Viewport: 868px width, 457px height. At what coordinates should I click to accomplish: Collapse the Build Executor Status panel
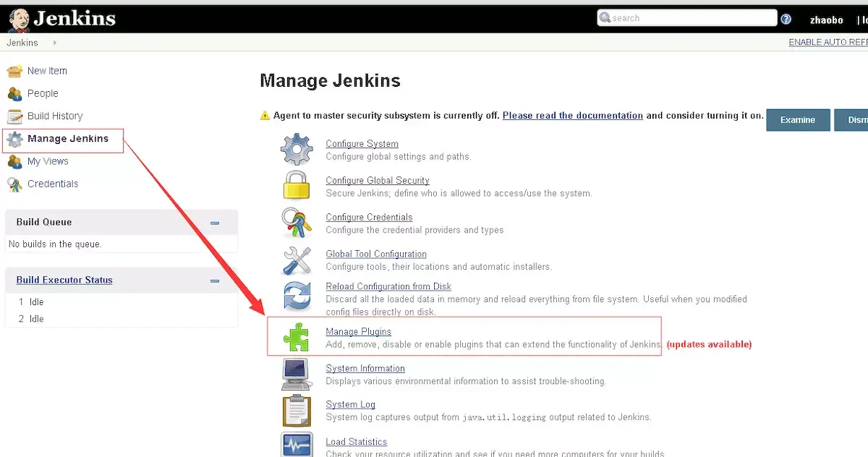pyautogui.click(x=215, y=281)
